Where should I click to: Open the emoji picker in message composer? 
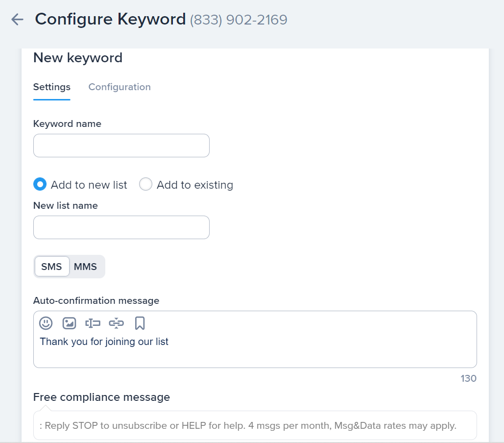click(x=46, y=323)
